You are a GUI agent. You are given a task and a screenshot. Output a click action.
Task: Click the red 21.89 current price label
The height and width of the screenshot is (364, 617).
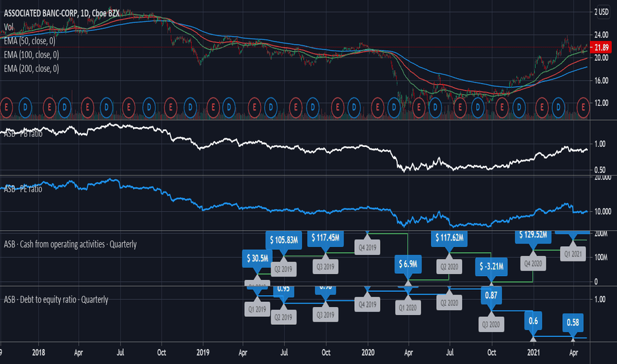tap(601, 48)
